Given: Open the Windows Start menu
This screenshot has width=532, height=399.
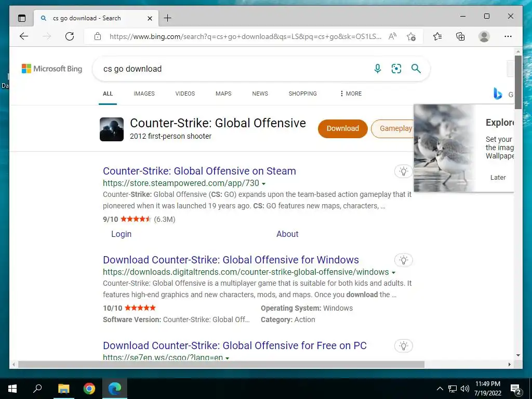Looking at the screenshot, I should [12, 389].
